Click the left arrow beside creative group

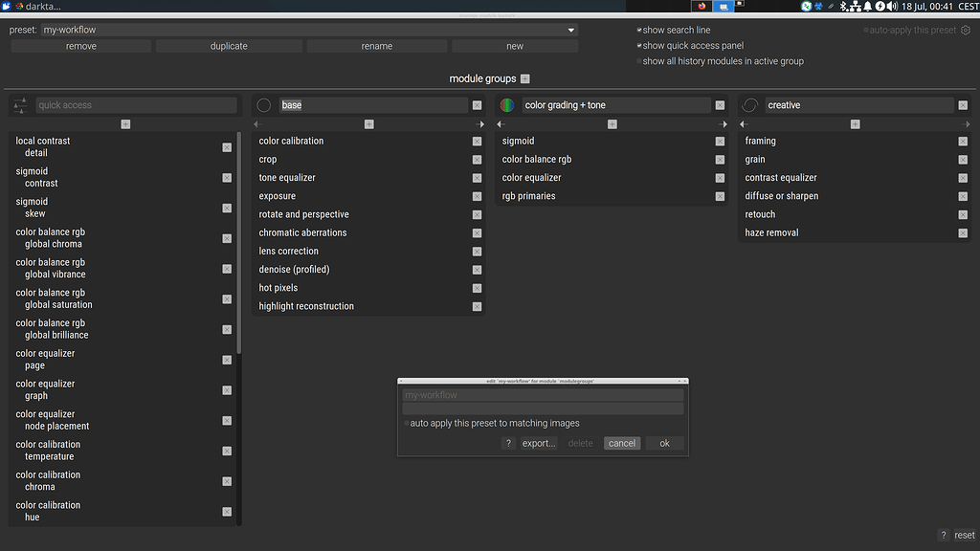(742, 123)
